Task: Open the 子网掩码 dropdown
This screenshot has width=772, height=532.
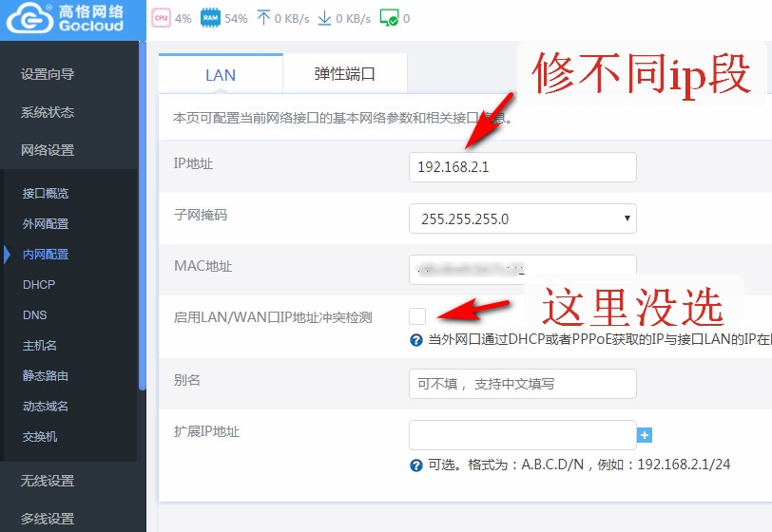Action: (522, 218)
